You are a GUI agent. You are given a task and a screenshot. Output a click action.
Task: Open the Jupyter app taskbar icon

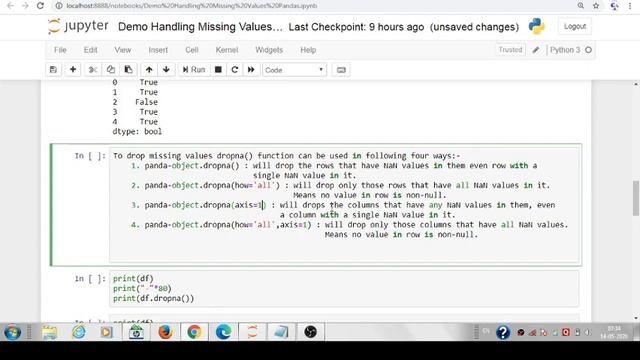[x=252, y=332]
